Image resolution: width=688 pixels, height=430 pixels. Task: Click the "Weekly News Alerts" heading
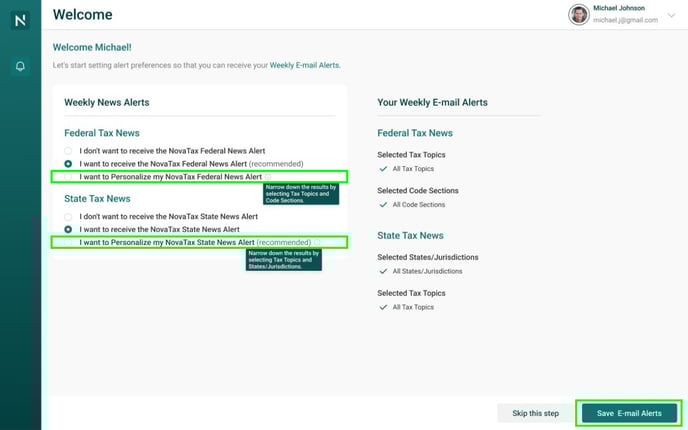pyautogui.click(x=107, y=102)
